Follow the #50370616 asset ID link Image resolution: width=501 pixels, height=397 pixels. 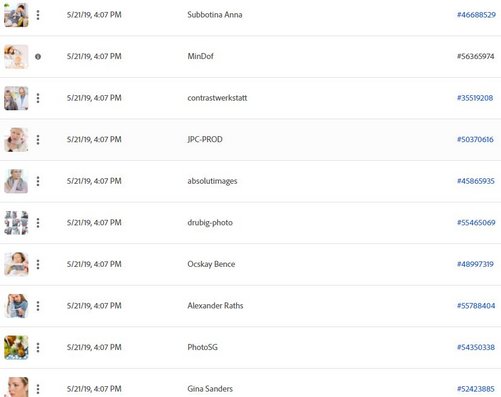(x=475, y=140)
